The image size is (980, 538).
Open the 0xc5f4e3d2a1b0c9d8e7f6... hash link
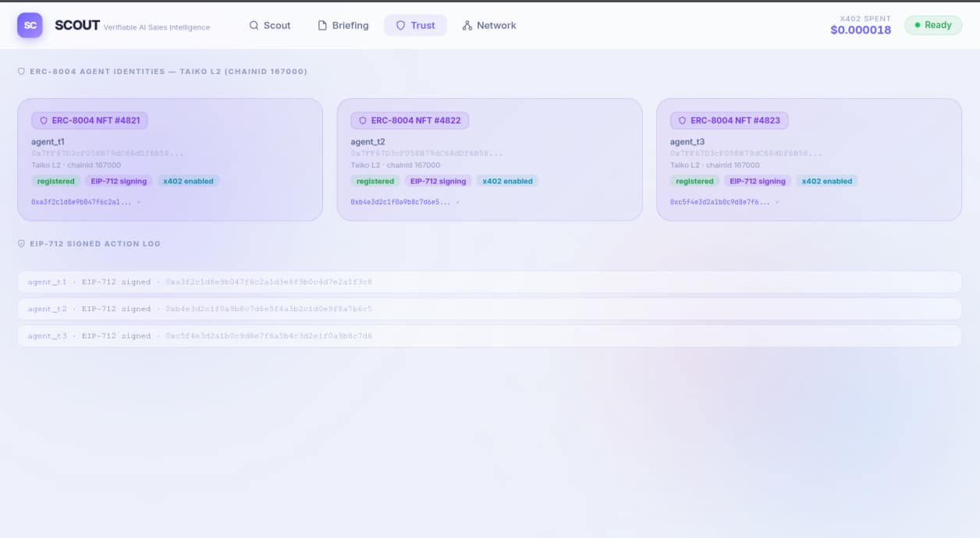pos(724,202)
